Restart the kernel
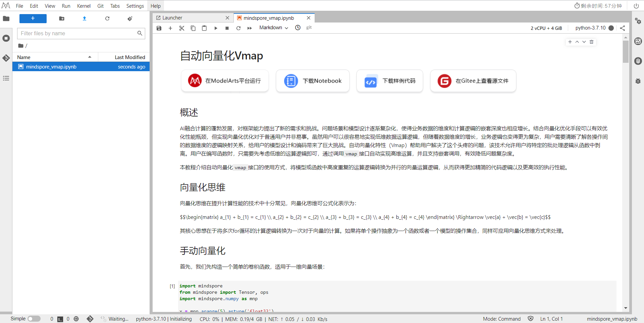This screenshot has width=644, height=323. point(238,28)
